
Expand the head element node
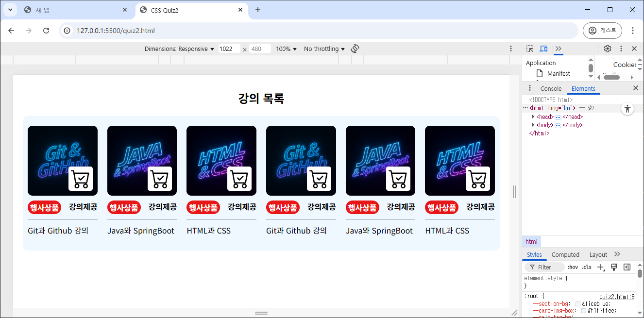point(533,117)
